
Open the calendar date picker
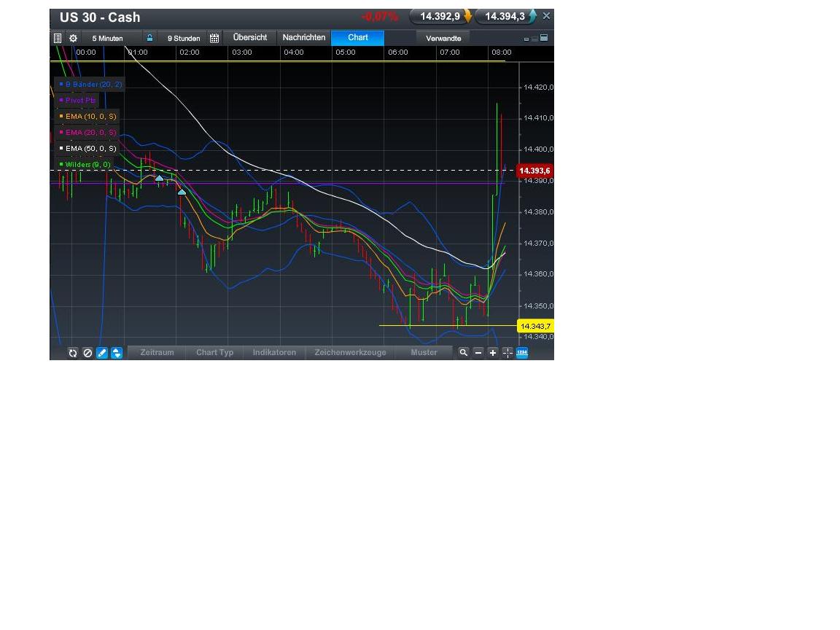pyautogui.click(x=214, y=38)
